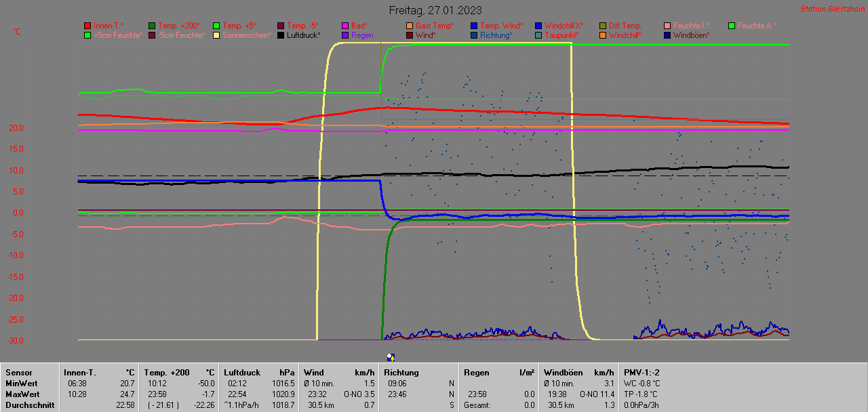Screen dimensions: 868x412
Task: Click the red Innen-T. legend swatch
Action: 87,26
